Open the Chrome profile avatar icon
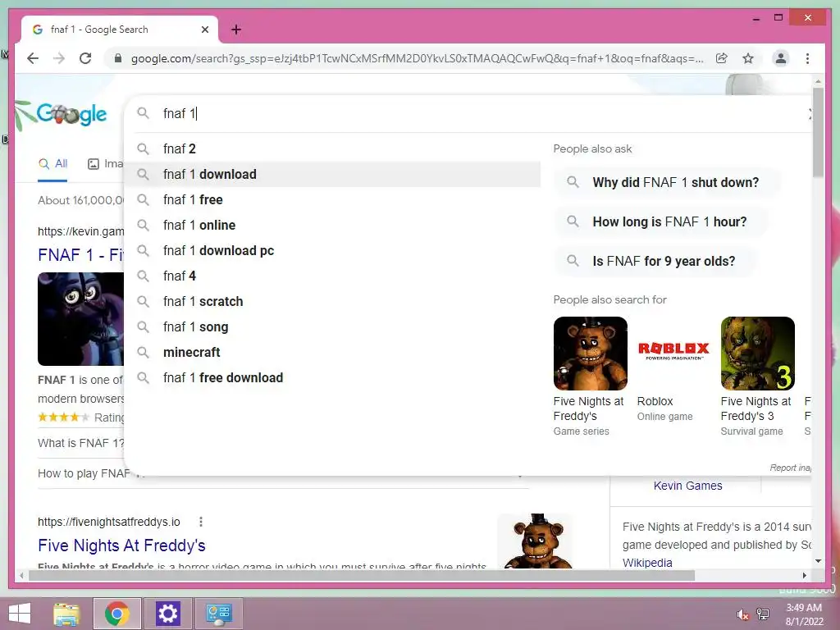840x630 pixels. tap(781, 58)
